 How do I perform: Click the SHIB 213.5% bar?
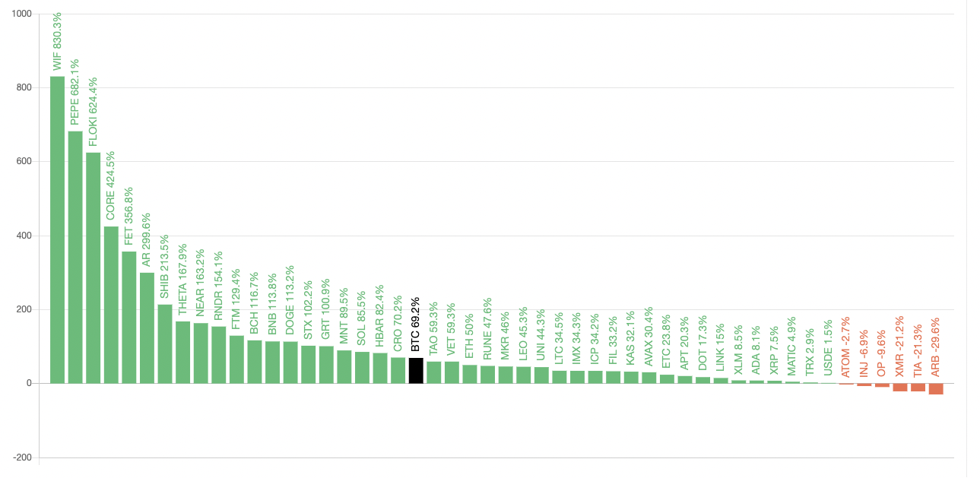tap(165, 343)
